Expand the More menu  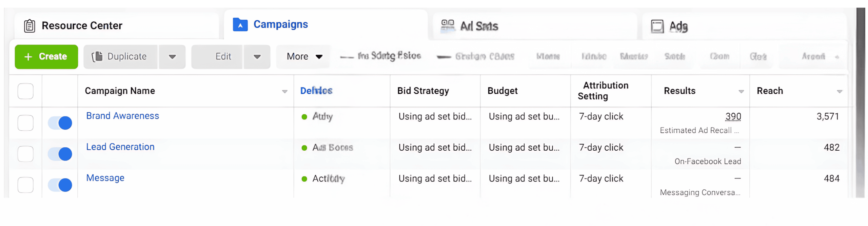(x=304, y=57)
